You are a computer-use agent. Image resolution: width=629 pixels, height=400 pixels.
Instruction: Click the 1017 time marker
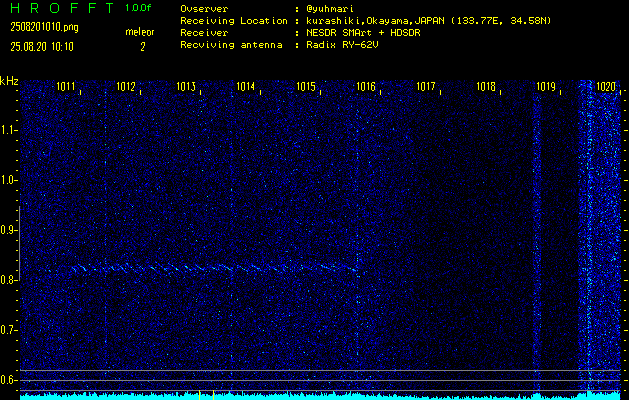click(426, 87)
